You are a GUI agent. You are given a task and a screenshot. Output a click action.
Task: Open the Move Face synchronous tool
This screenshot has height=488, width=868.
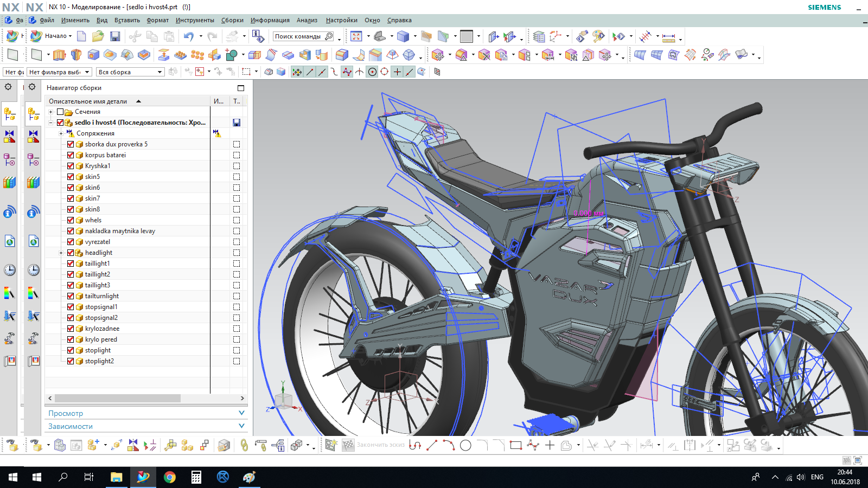pyautogui.click(x=438, y=55)
